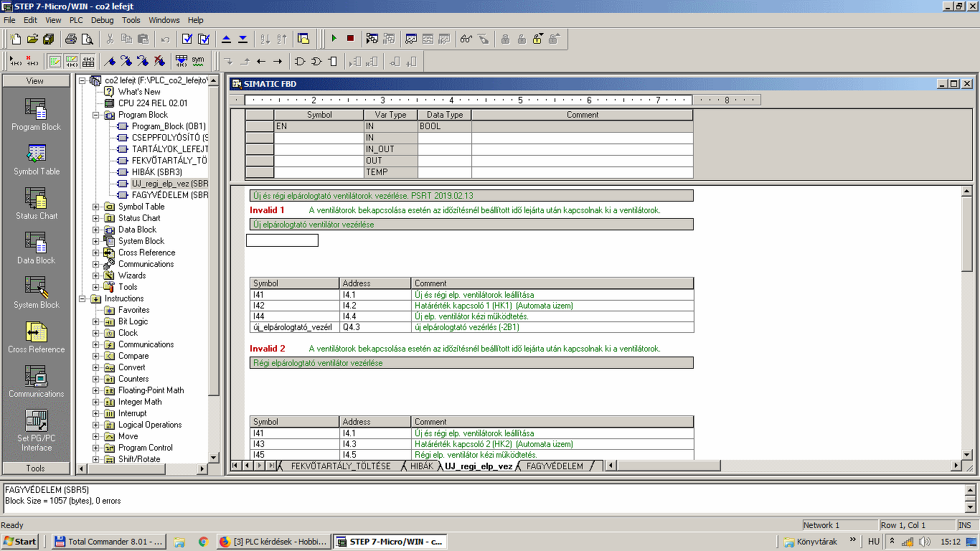The width and height of the screenshot is (980, 551).
Task: Click the Compile toolbar icon
Action: pos(187,39)
